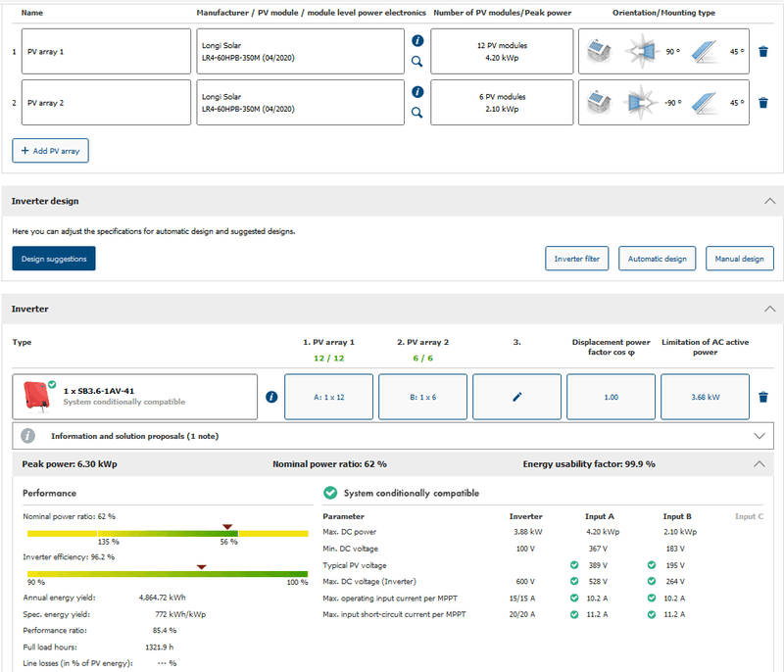Image resolution: width=784 pixels, height=672 pixels.
Task: Delete PV array 1 with trash icon
Action: 763,51
